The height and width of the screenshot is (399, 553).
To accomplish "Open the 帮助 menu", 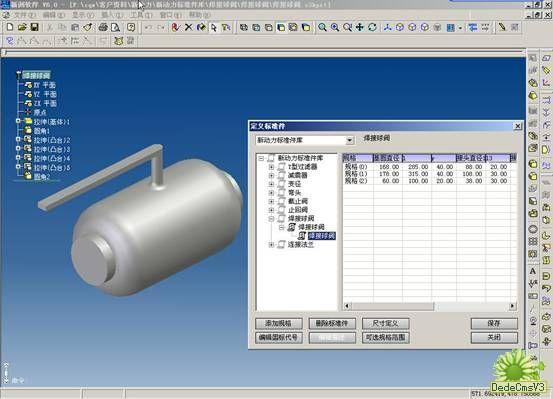I will pyautogui.click(x=200, y=15).
